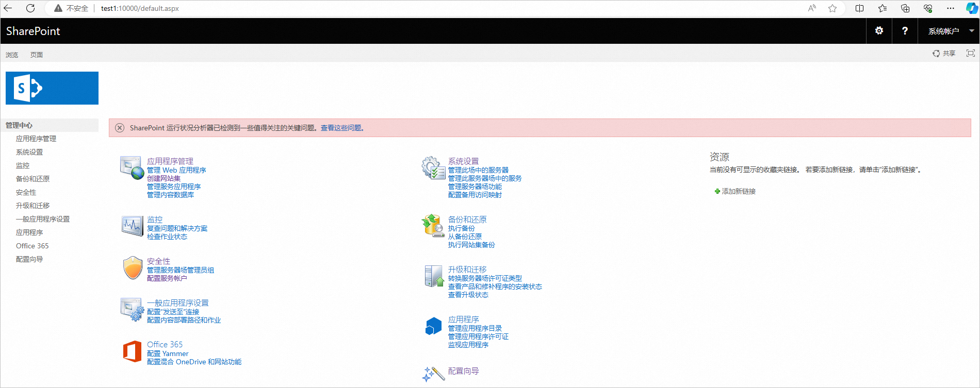Click the Security shield icon
The image size is (980, 388).
pos(133,268)
